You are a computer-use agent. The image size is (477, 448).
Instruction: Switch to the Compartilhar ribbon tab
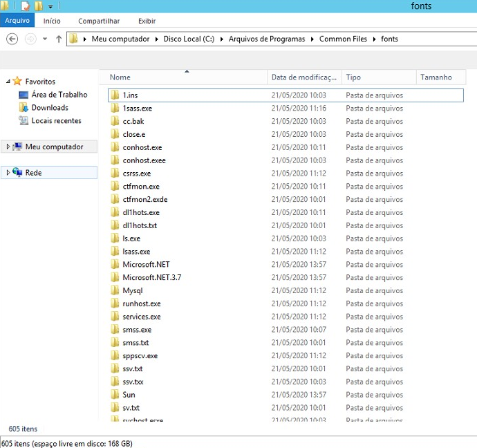(x=99, y=21)
